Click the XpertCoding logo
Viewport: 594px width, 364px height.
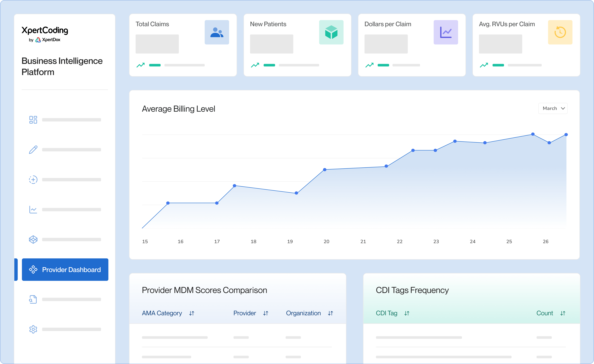click(45, 31)
